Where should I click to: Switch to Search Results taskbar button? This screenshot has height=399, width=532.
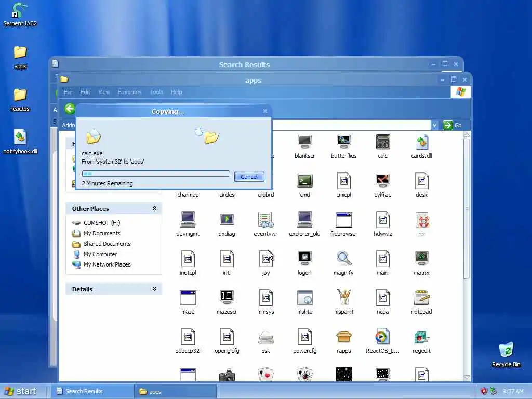[x=92, y=391]
